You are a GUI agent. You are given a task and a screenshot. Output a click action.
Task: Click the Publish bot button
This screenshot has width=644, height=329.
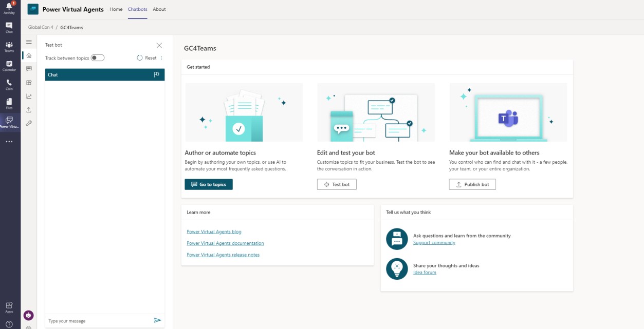(x=472, y=184)
